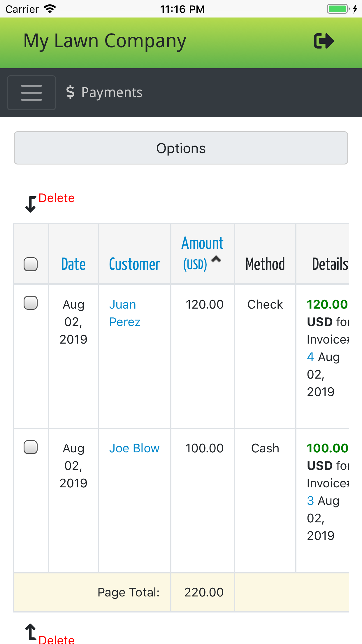
Task: Tap the battery status icon
Action: tap(338, 9)
